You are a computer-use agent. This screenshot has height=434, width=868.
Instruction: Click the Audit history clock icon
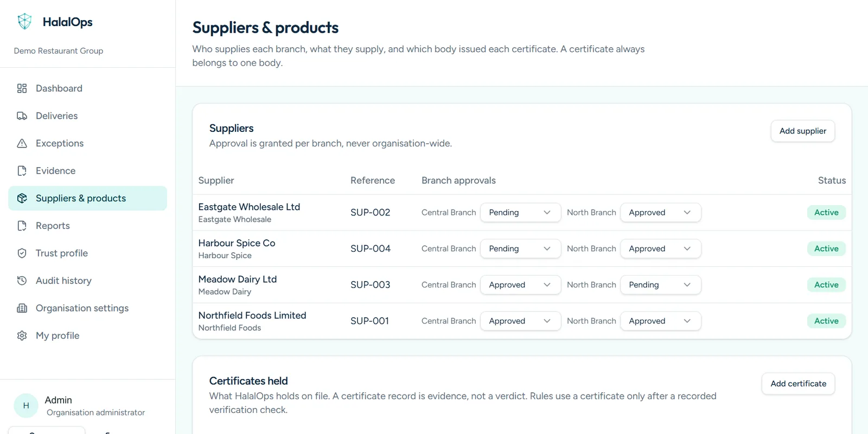click(x=22, y=280)
